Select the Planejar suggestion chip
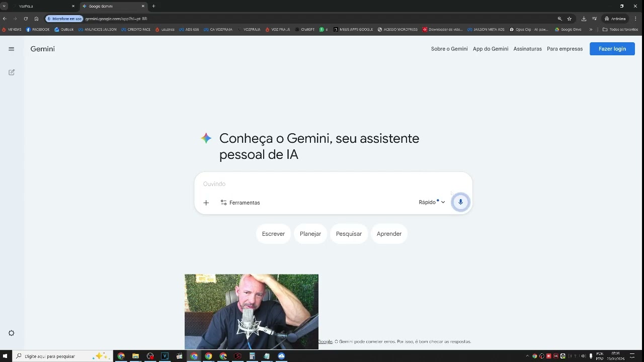Image resolution: width=644 pixels, height=362 pixels. (310, 234)
